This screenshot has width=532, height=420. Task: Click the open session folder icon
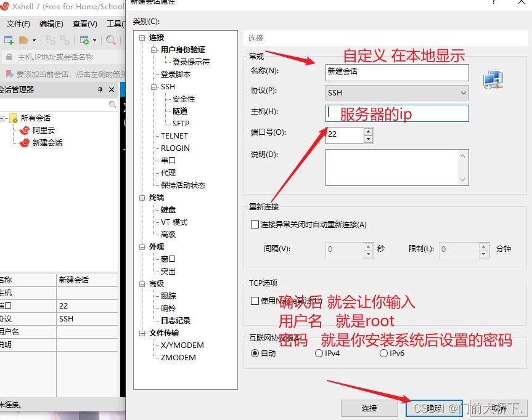click(x=23, y=41)
